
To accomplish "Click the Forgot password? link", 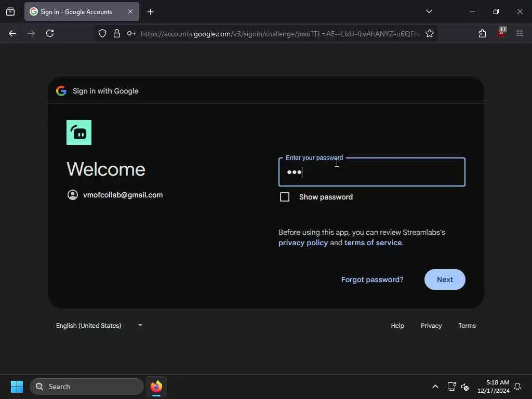I will click(x=372, y=280).
